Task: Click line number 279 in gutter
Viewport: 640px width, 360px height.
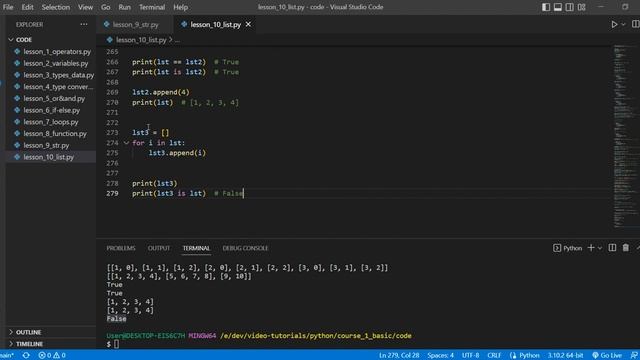Action: [112, 193]
